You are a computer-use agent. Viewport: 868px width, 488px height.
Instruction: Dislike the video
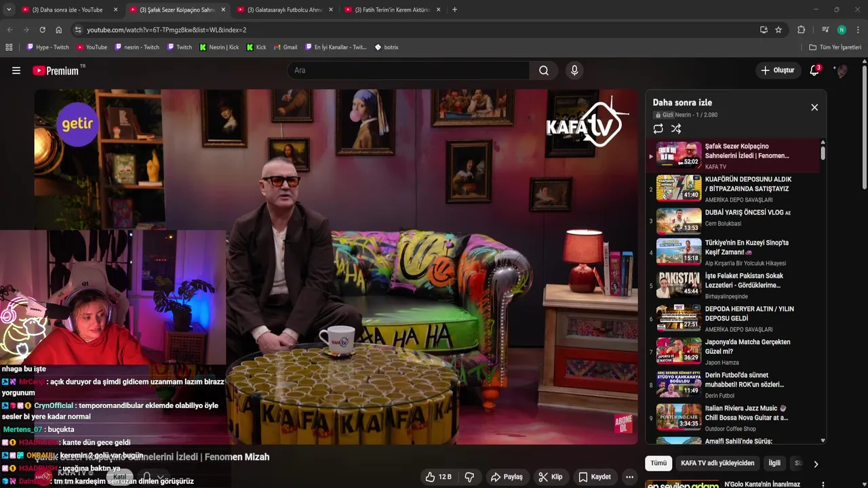click(x=469, y=477)
